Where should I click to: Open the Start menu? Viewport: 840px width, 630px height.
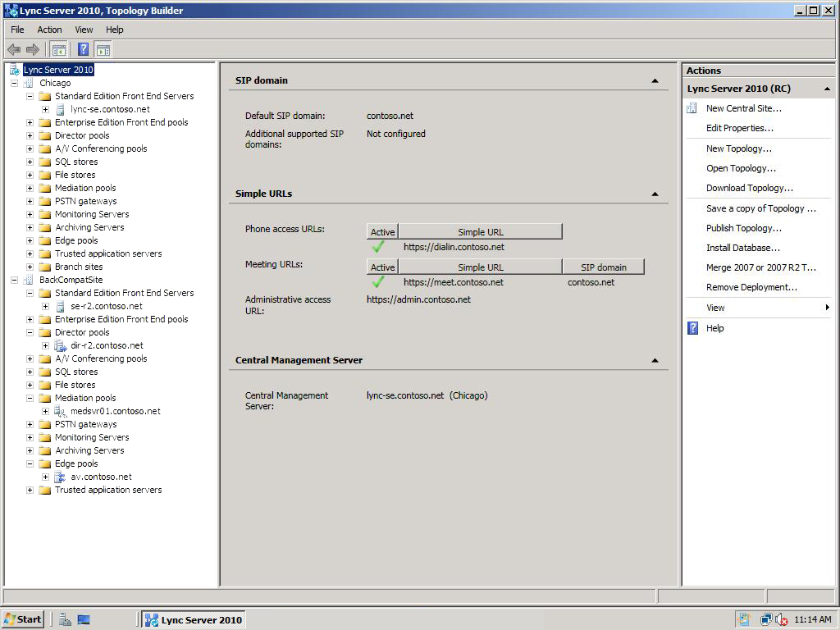(x=22, y=619)
